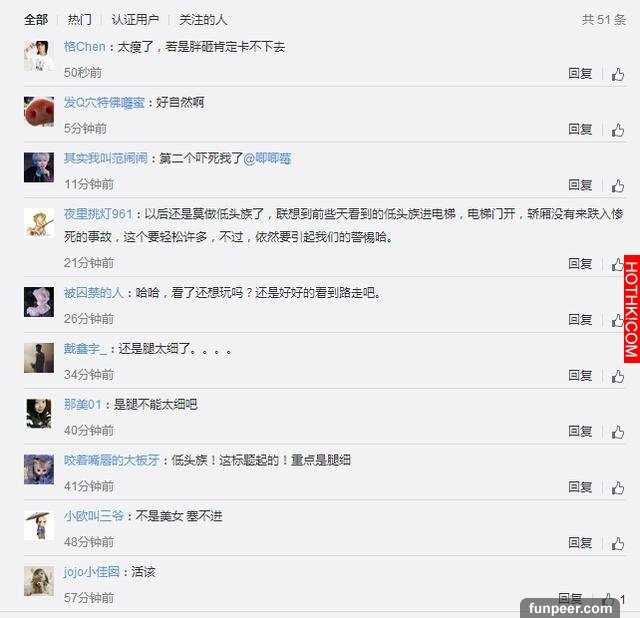Open 其实我叫范闹闹's avatar thumbnail
The height and width of the screenshot is (618, 640).
tap(39, 167)
